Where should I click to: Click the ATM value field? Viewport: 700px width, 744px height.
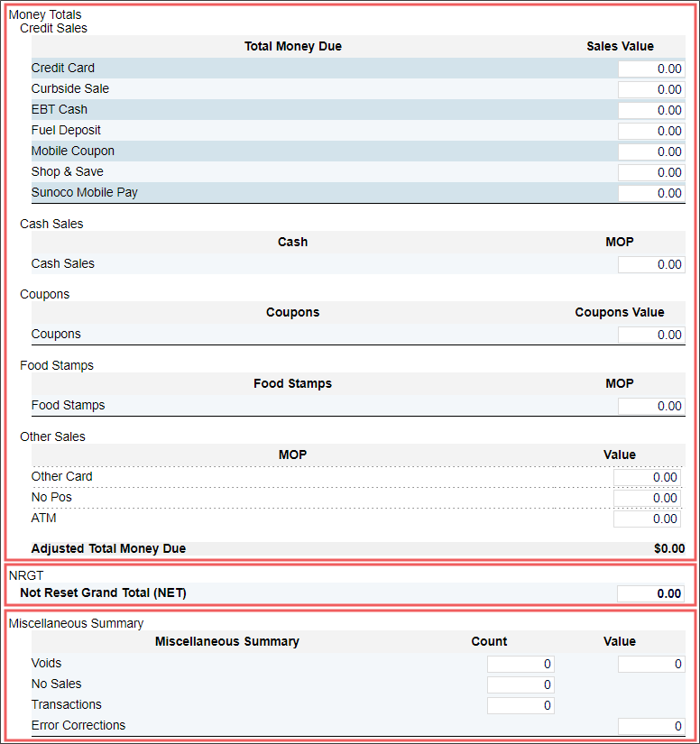coord(647,519)
